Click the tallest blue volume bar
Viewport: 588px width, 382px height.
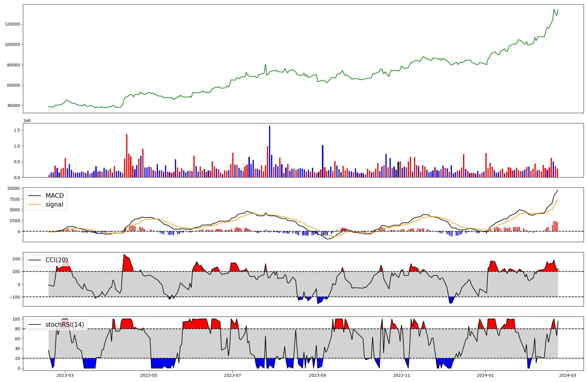click(270, 151)
